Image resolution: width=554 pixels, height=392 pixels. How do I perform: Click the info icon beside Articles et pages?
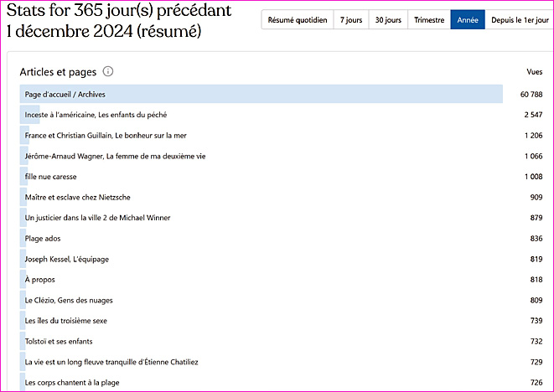coord(108,72)
